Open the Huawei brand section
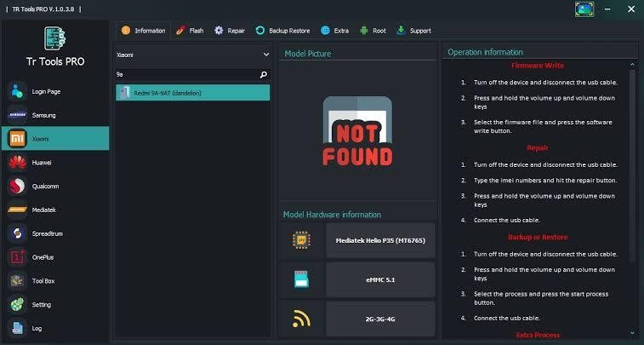Viewport: 644px width, 345px height. point(55,163)
